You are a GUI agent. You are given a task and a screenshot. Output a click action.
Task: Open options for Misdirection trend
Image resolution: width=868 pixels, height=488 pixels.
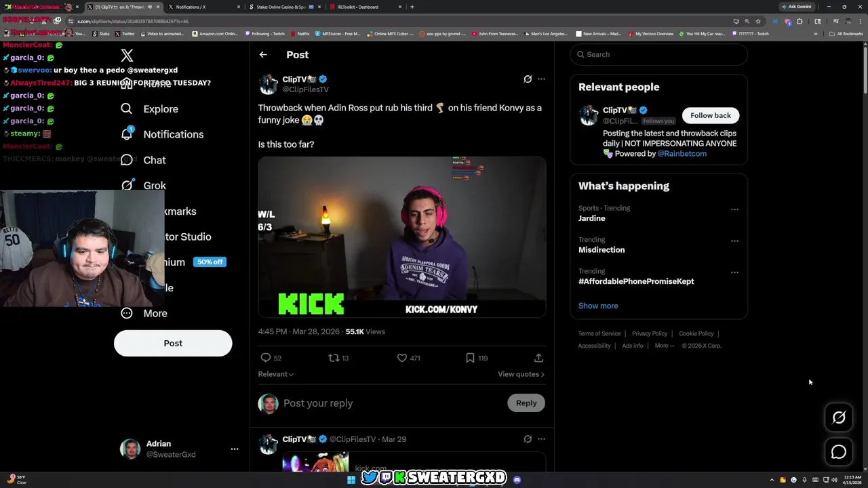click(734, 241)
